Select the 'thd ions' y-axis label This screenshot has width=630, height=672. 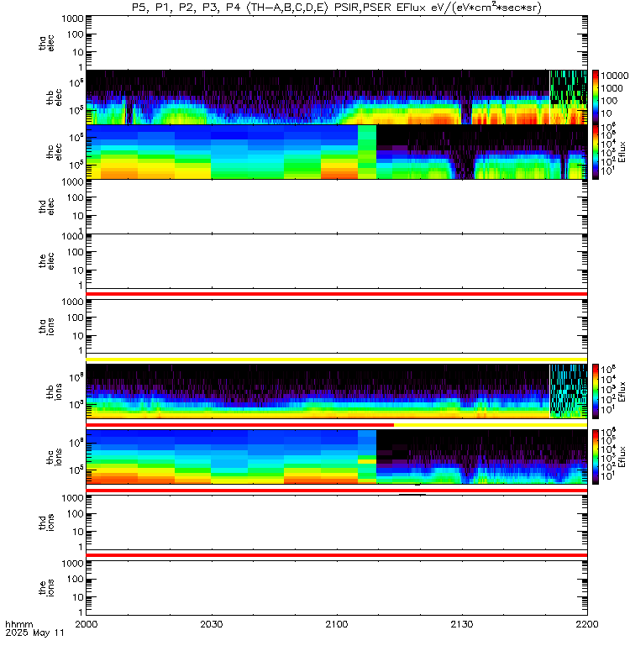click(46, 522)
